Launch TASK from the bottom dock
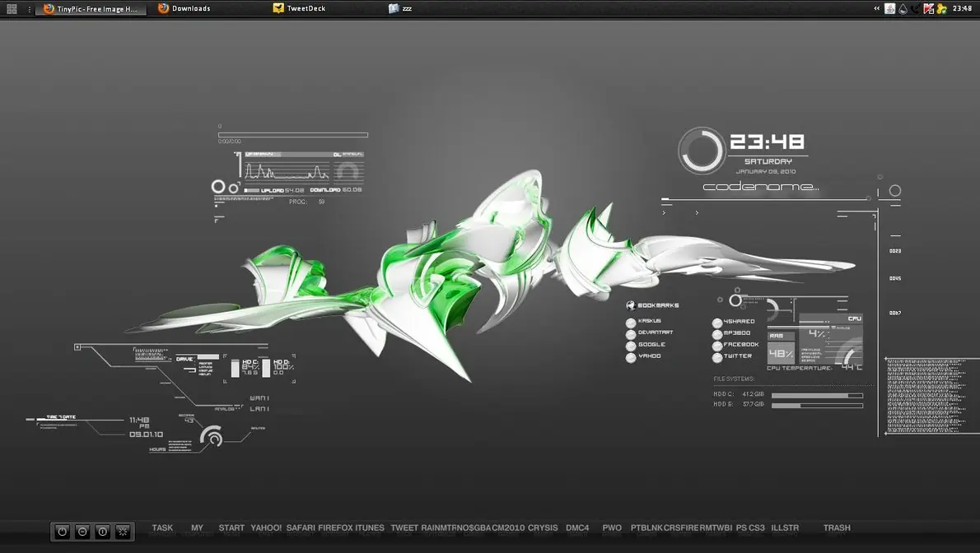 [162, 528]
